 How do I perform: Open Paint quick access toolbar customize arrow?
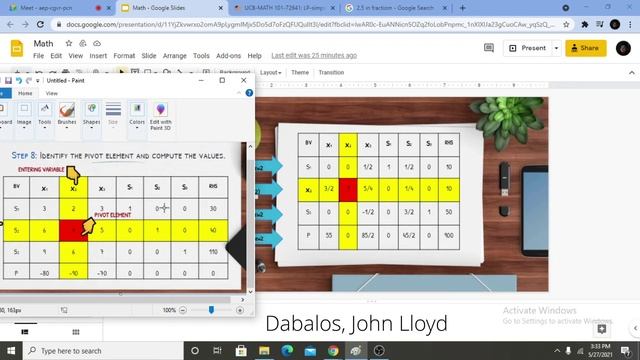pyautogui.click(x=38, y=81)
